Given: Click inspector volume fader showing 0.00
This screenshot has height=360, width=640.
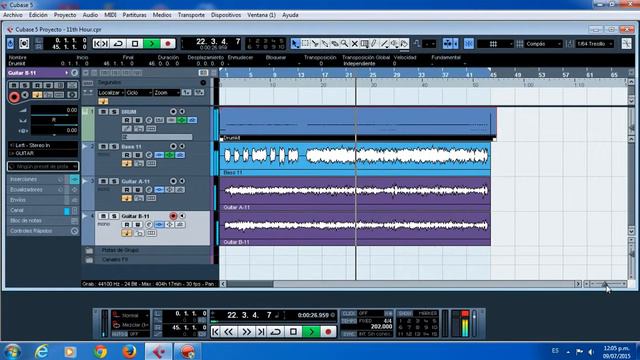Looking at the screenshot, I should pos(54,110).
